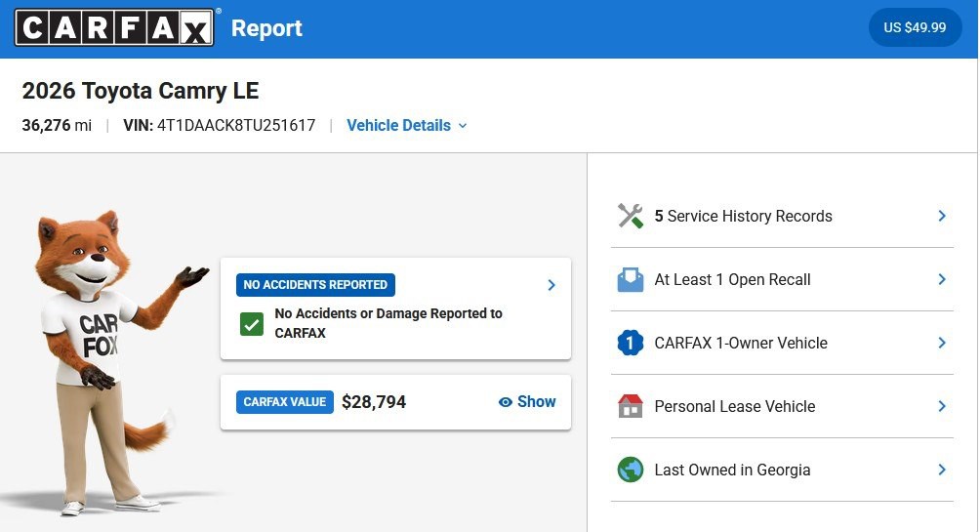The height and width of the screenshot is (532, 980).
Task: Expand the Vehicle Details dropdown
Action: point(407,126)
